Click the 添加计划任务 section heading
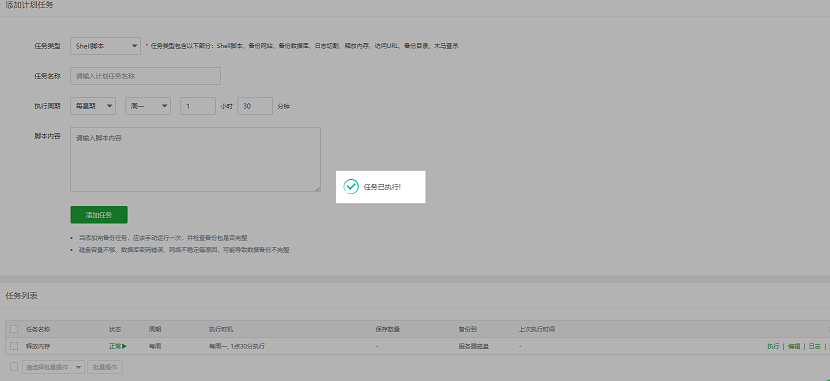This screenshot has width=830, height=381. coord(29,5)
